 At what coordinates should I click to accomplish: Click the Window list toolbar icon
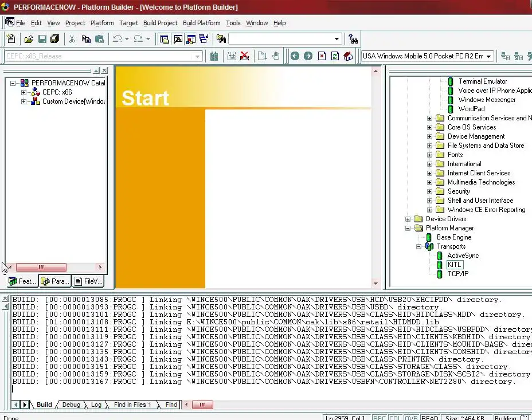pyautogui.click(x=204, y=40)
